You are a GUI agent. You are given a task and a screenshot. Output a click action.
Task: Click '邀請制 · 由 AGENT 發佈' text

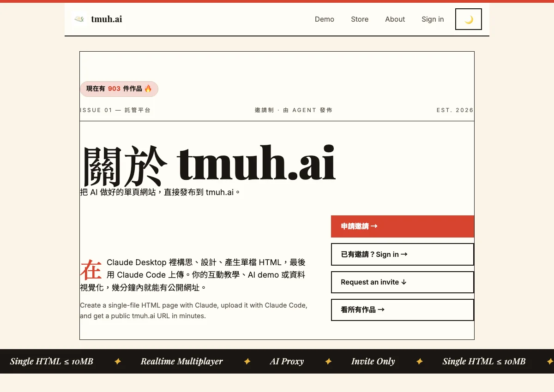point(294,110)
